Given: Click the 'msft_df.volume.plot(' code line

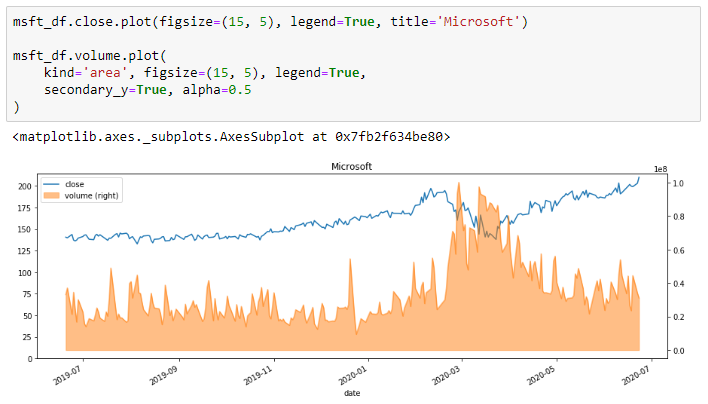Looking at the screenshot, I should point(89,56).
